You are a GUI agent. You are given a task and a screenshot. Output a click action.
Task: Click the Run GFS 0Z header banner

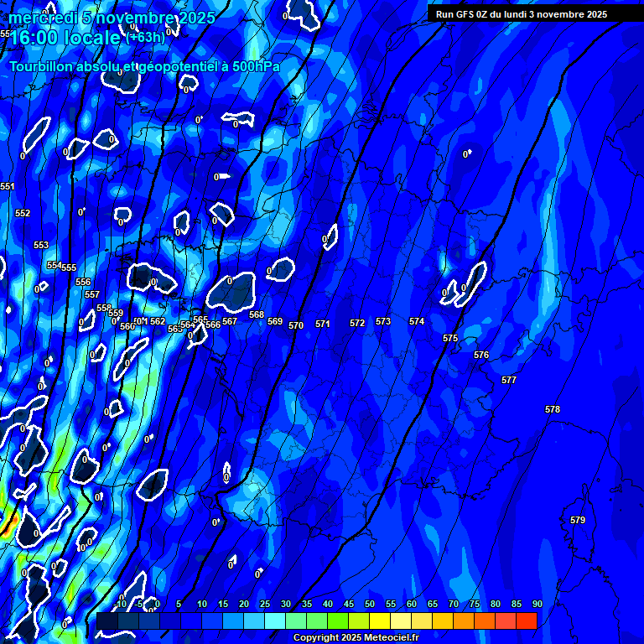click(x=522, y=14)
